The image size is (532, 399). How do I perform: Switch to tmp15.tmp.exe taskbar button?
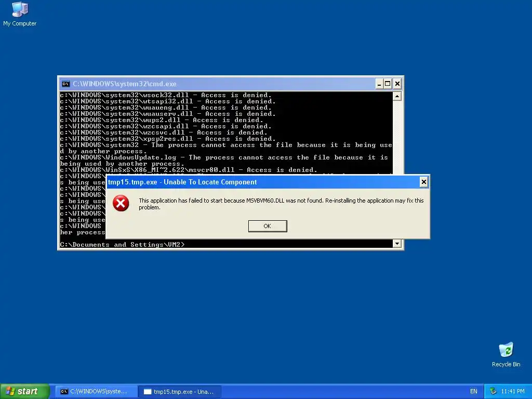click(180, 392)
